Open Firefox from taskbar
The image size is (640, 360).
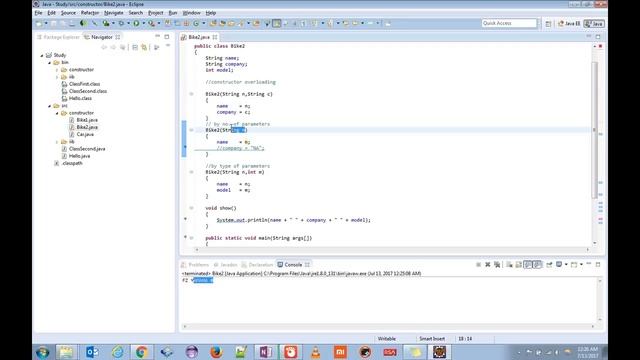[x=216, y=352]
